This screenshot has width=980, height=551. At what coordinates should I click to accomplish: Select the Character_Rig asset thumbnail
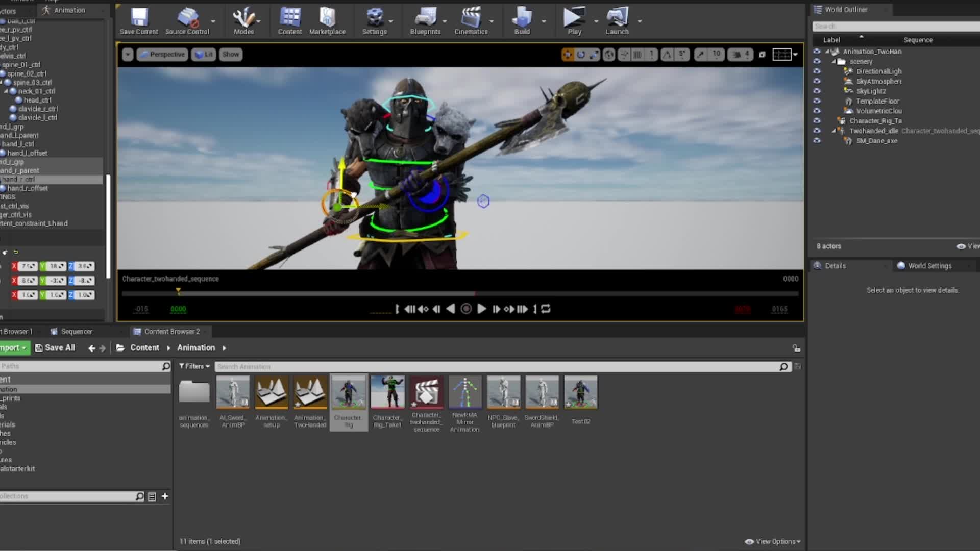[x=349, y=392]
